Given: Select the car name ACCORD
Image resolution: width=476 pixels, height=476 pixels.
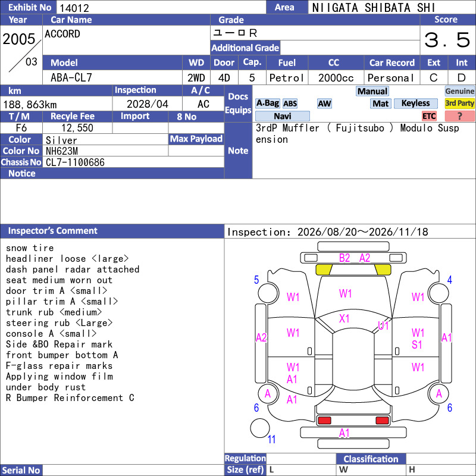Looking at the screenshot, I should tap(62, 34).
